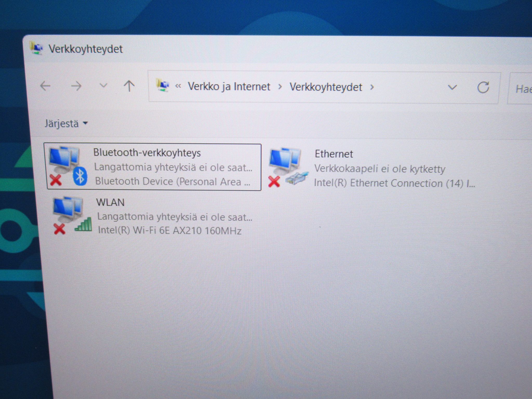Image resolution: width=532 pixels, height=399 pixels.
Task: Refresh the Verkkoyhteydet folder view
Action: point(483,87)
